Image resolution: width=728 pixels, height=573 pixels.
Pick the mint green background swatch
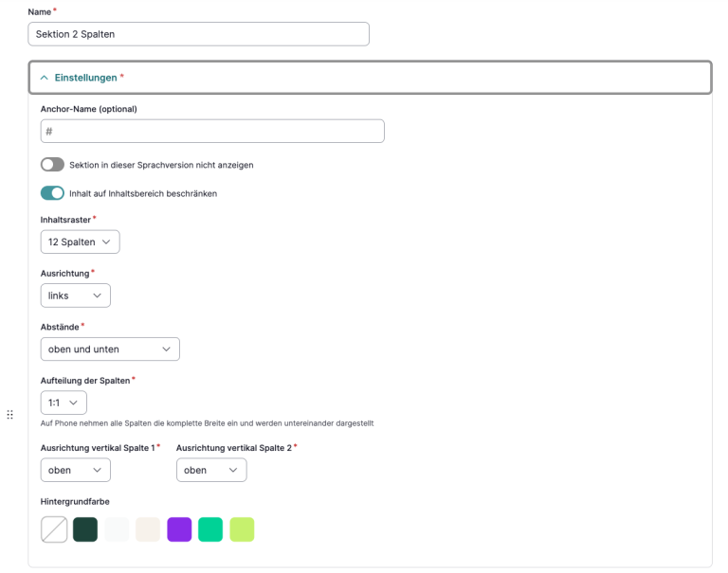coord(210,529)
